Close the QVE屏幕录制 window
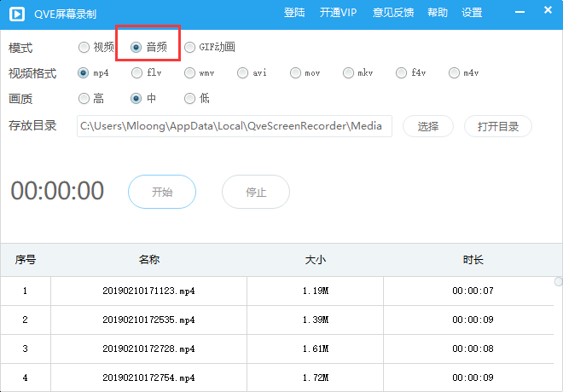 (548, 10)
